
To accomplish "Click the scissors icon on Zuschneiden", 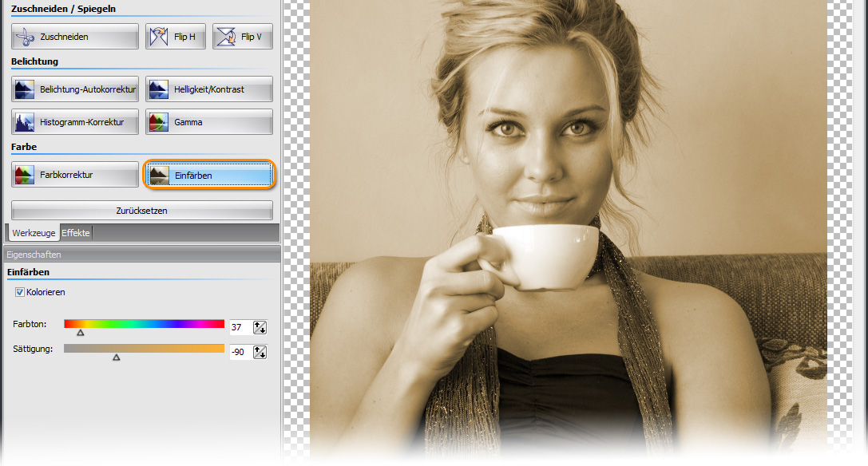I will click(x=25, y=37).
